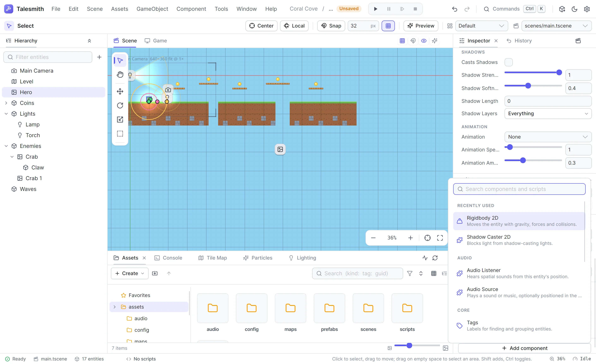This screenshot has width=596, height=364.
Task: Switch to the Game tab
Action: 156,41
